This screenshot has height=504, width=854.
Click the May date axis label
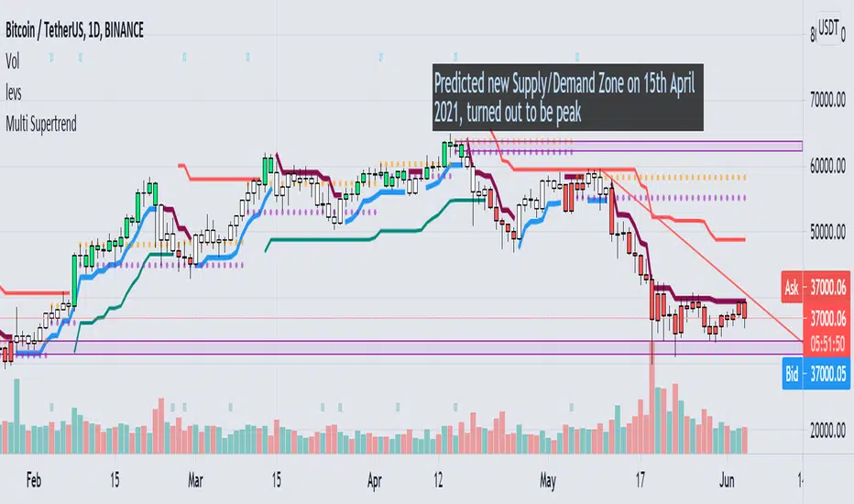[551, 477]
